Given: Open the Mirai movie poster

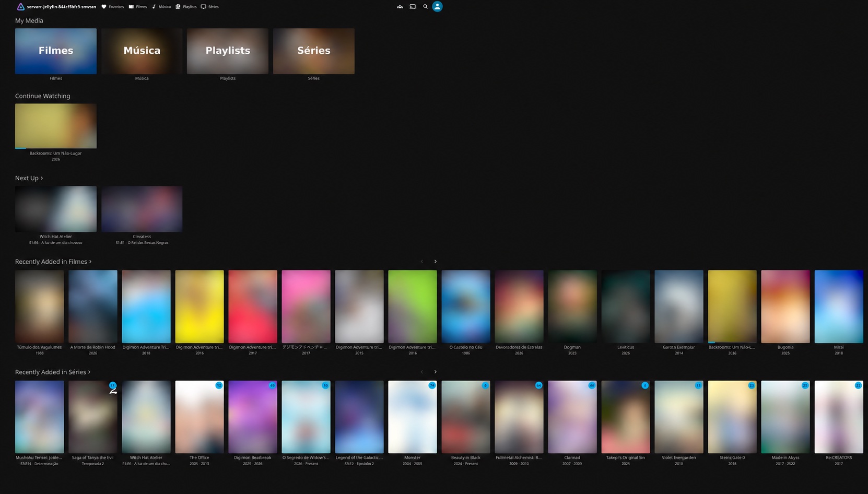Looking at the screenshot, I should pyautogui.click(x=839, y=307).
